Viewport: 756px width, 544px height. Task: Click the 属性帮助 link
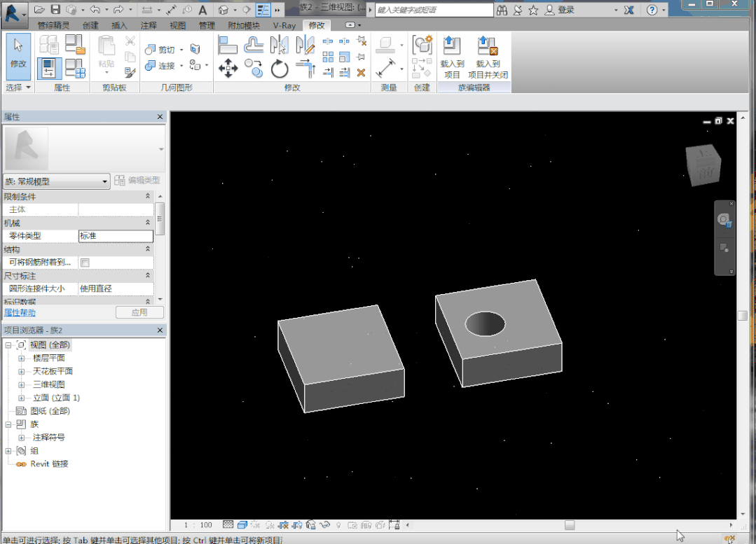point(20,313)
